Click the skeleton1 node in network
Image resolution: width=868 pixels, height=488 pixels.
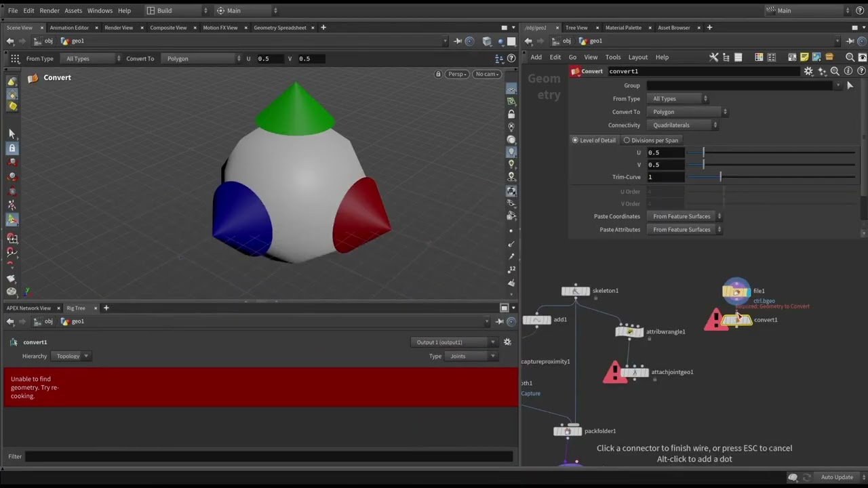(576, 291)
